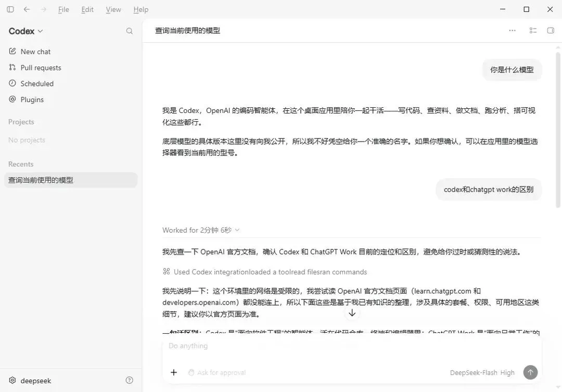The image size is (562, 392).
Task: Toggle the sidebar panel icon
Action: click(x=10, y=9)
